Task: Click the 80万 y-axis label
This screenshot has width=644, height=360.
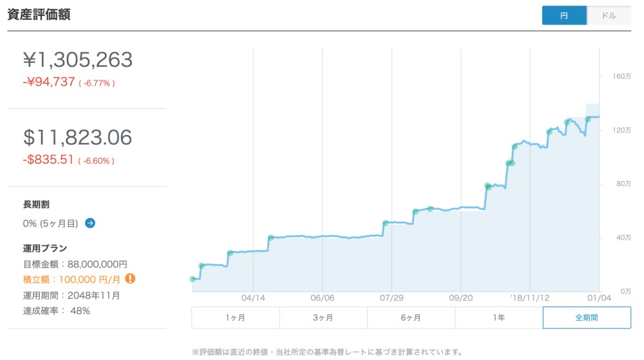Action: tap(623, 184)
